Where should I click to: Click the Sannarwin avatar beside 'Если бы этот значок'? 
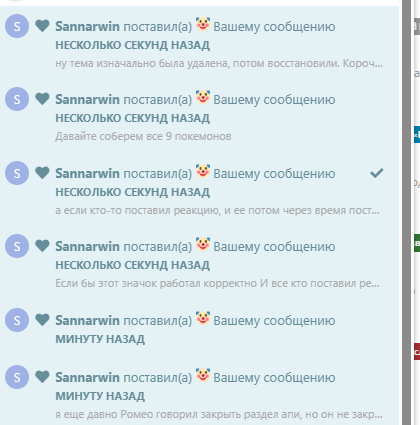tap(17, 246)
